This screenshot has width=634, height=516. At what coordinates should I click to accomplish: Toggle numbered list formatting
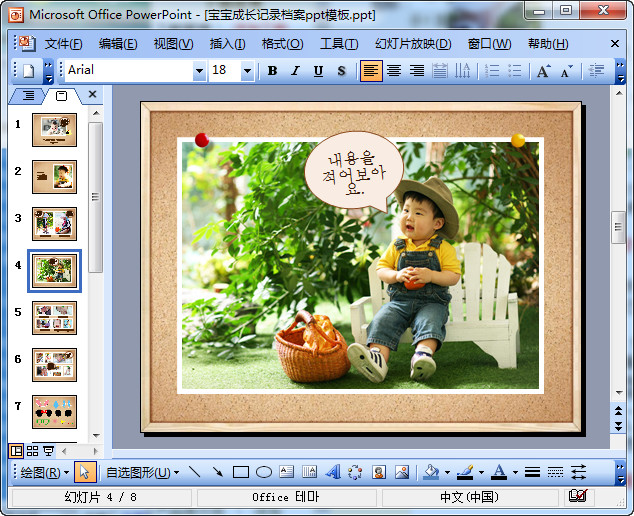click(492, 71)
